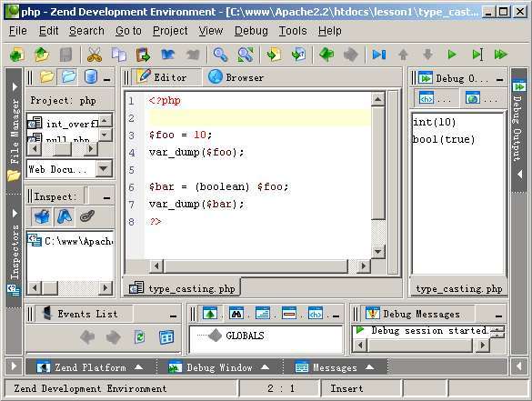This screenshot has height=401, width=532.
Task: Select the GLOBALS tree node
Action: (x=245, y=336)
